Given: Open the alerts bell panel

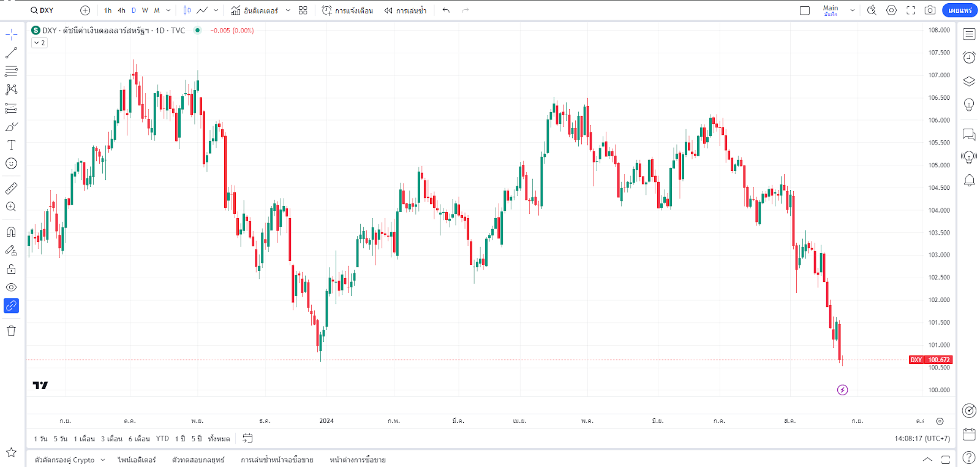Looking at the screenshot, I should tap(969, 180).
